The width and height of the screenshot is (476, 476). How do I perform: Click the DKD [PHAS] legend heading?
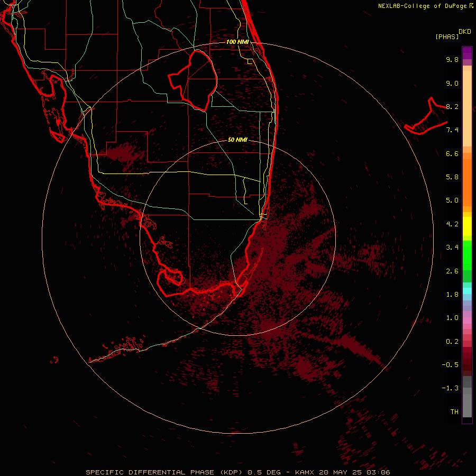click(x=453, y=34)
